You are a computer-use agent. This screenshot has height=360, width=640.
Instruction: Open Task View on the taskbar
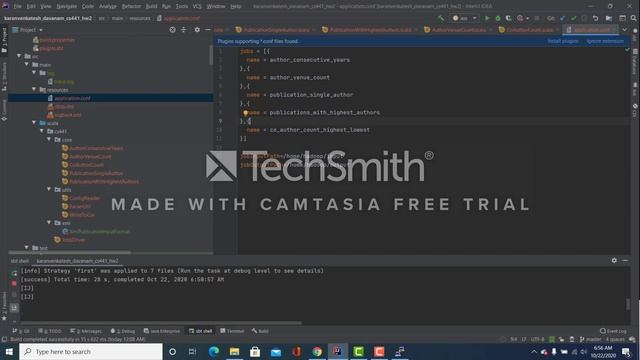pos(192,351)
